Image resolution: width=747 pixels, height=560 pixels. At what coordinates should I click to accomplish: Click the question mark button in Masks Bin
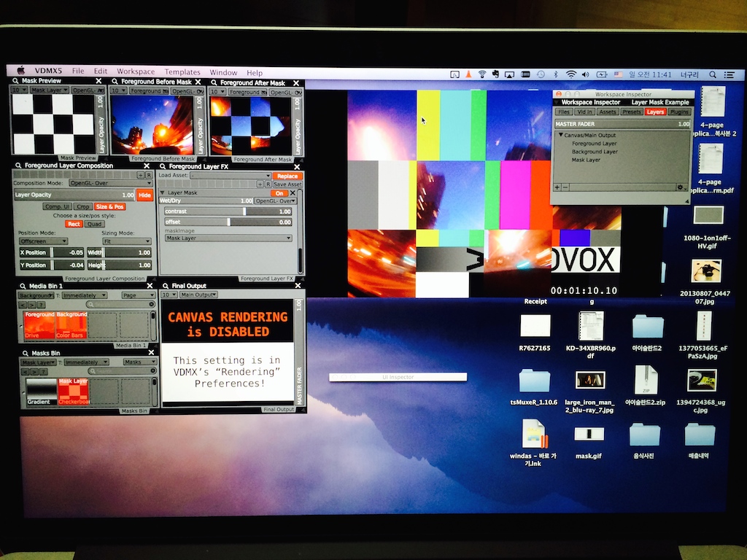click(44, 371)
